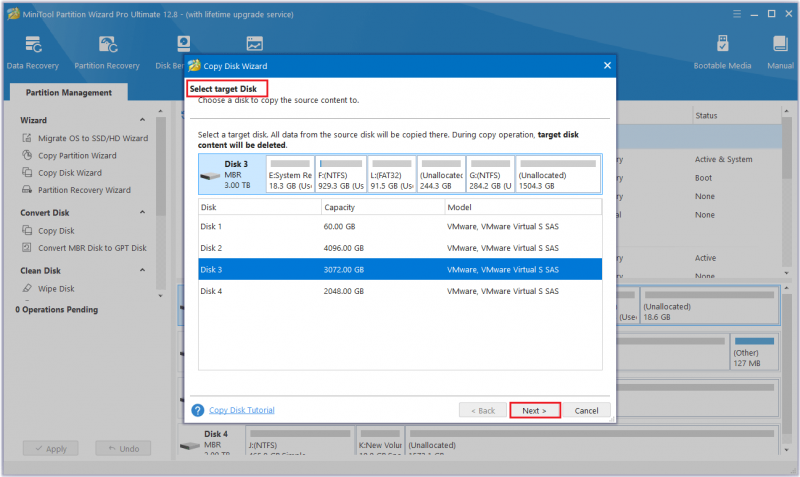The width and height of the screenshot is (800, 477).
Task: Open the Space Analyzer toolbar icon
Action: (254, 44)
